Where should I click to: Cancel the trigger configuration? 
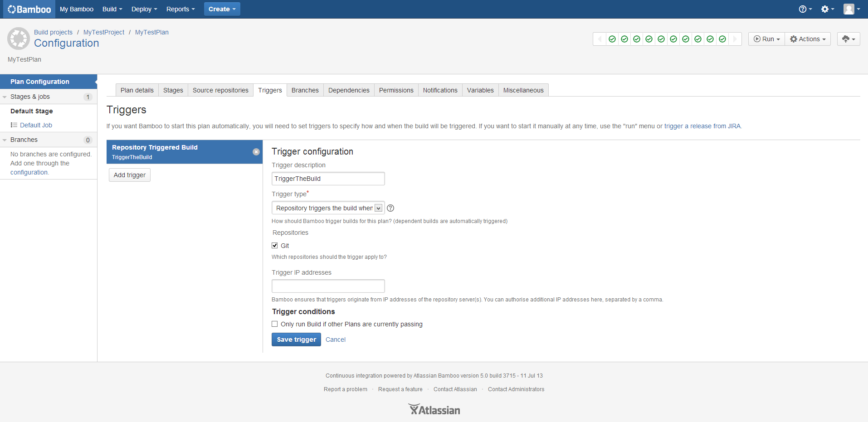(336, 340)
